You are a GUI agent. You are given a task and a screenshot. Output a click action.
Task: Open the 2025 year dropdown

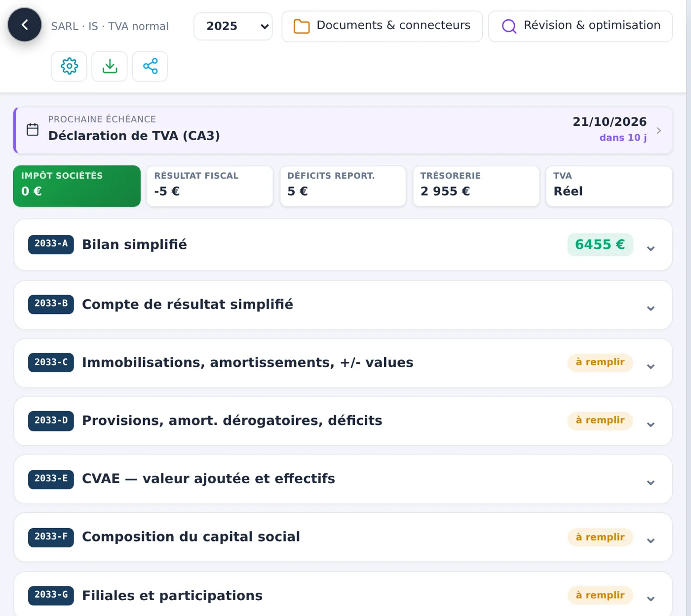(x=233, y=26)
